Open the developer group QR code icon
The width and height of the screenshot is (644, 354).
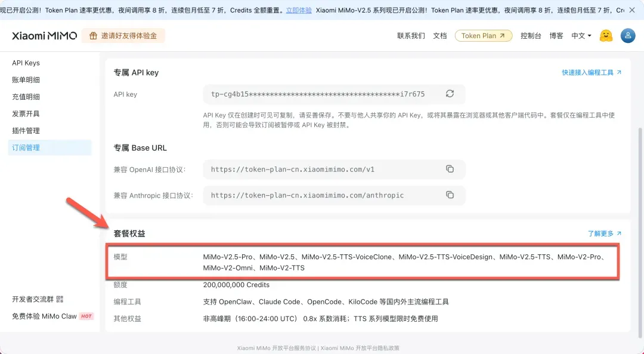pyautogui.click(x=60, y=299)
